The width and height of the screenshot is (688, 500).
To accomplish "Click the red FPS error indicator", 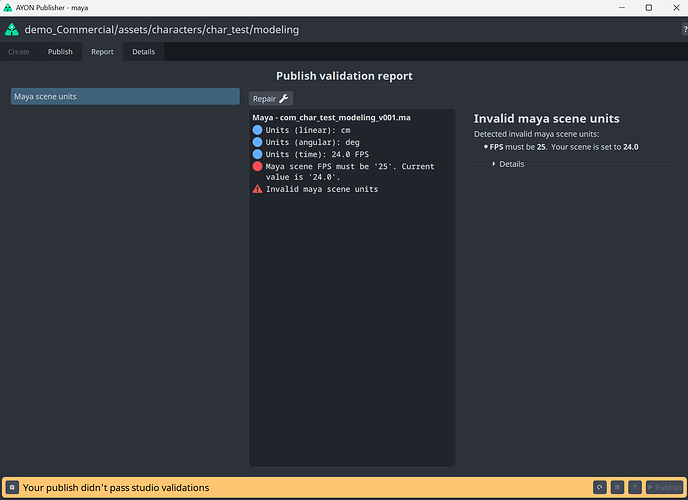I will [258, 167].
